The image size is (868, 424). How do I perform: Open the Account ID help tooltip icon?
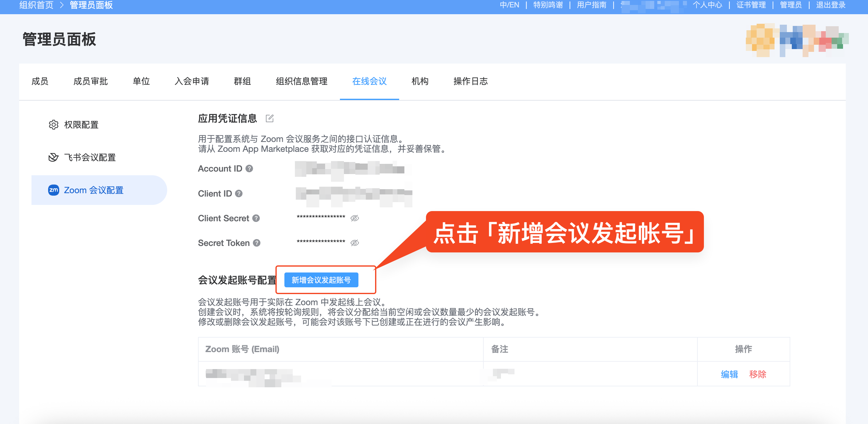click(x=249, y=169)
